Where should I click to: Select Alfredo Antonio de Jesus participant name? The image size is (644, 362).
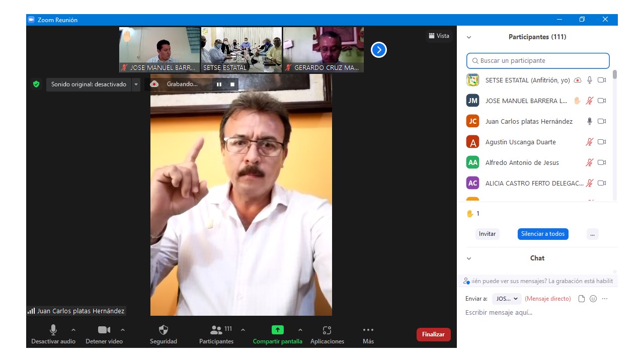[522, 162]
